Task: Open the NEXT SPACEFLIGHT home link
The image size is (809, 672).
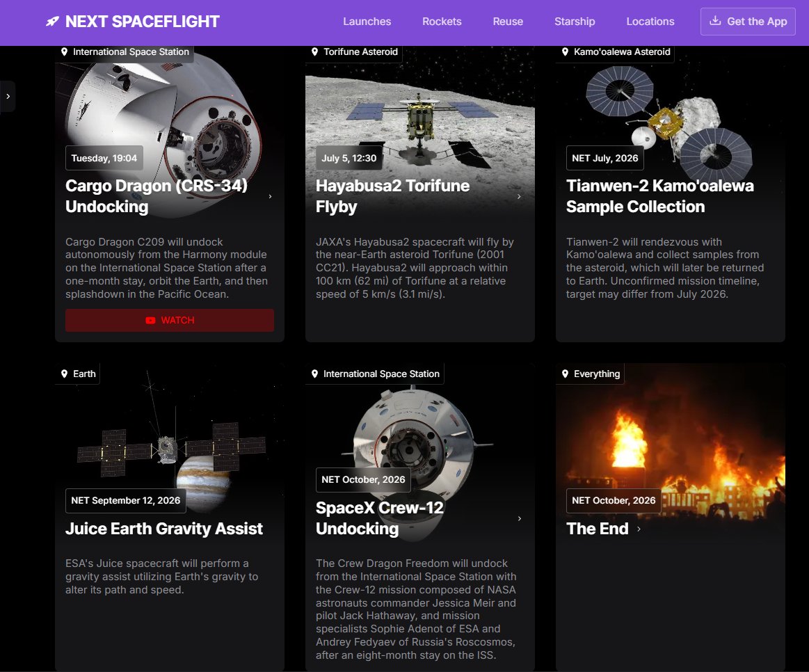Action: [x=133, y=22]
